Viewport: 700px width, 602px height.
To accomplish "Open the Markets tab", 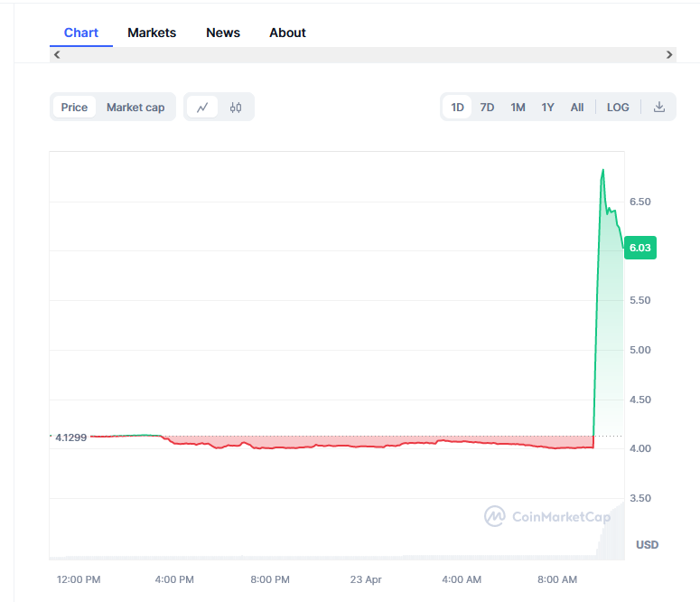I will (x=152, y=33).
